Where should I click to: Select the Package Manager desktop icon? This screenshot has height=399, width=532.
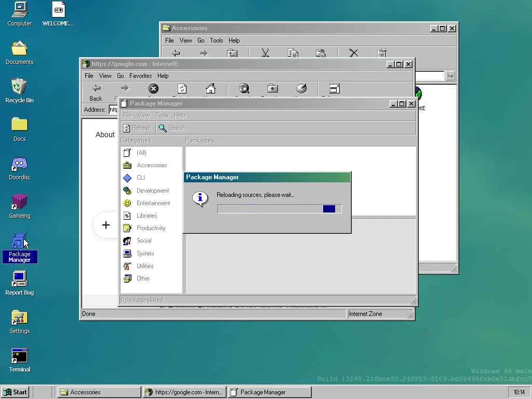pos(19,248)
